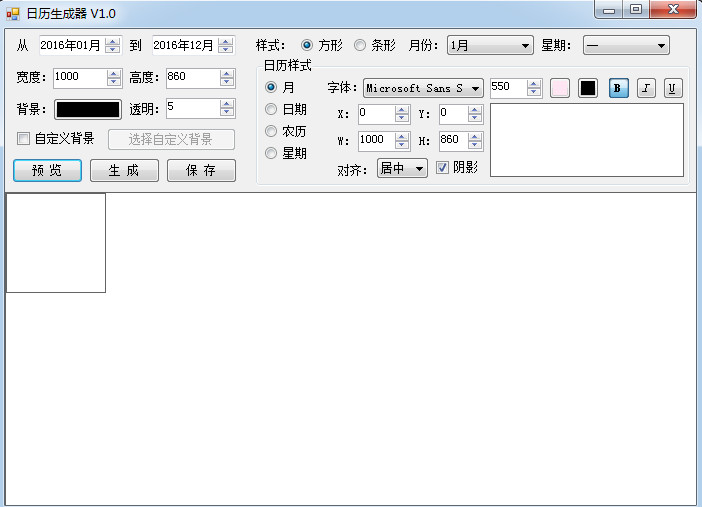Uncheck the 阴影 shadow checkbox
This screenshot has width=702, height=507.
click(442, 168)
